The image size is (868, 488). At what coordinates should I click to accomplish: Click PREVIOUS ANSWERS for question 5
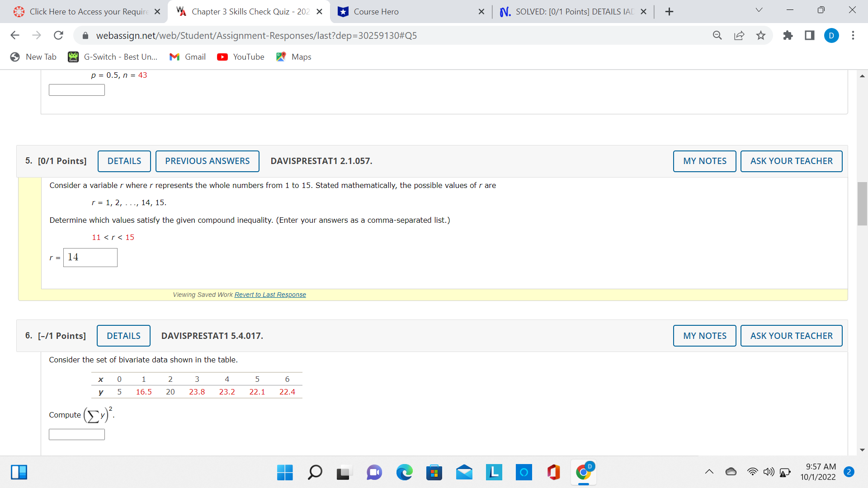207,161
